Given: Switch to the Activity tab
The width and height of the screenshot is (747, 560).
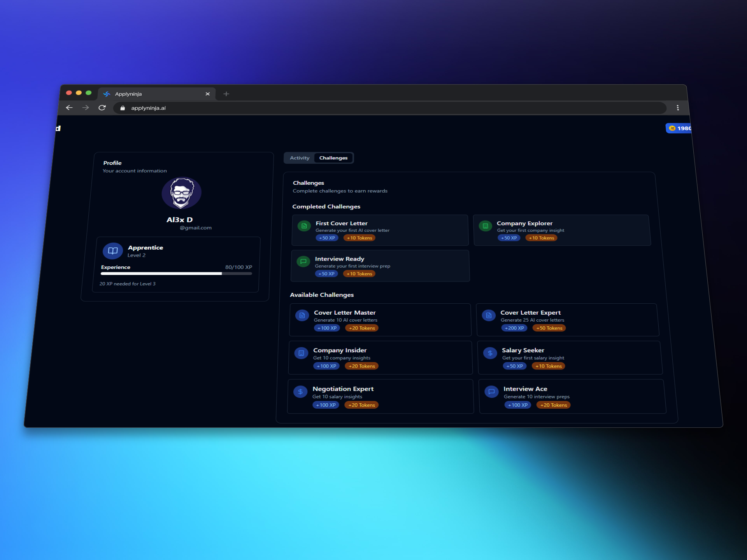Looking at the screenshot, I should pyautogui.click(x=300, y=158).
